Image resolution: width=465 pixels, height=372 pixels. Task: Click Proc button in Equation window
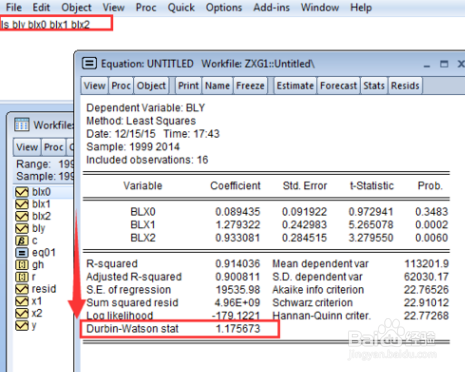pos(121,86)
